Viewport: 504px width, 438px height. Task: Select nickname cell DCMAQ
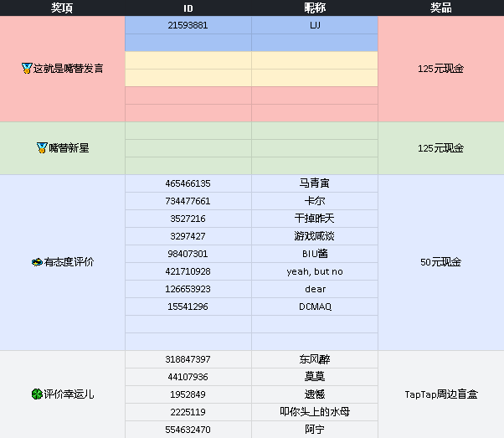(315, 307)
